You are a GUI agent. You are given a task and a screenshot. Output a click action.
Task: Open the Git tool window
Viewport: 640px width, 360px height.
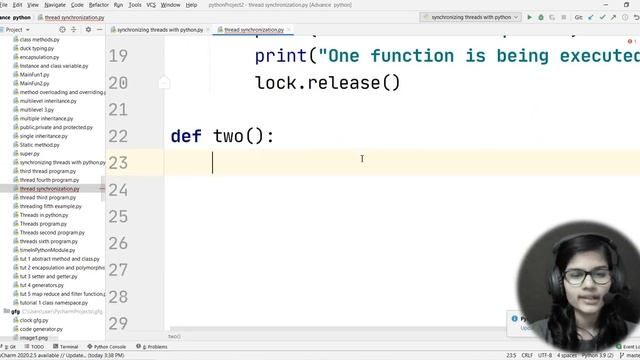point(10,347)
